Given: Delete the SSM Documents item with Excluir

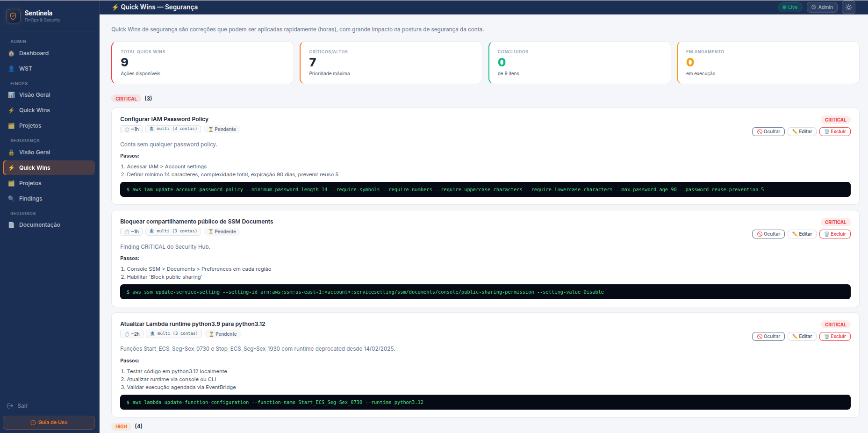Looking at the screenshot, I should 835,234.
